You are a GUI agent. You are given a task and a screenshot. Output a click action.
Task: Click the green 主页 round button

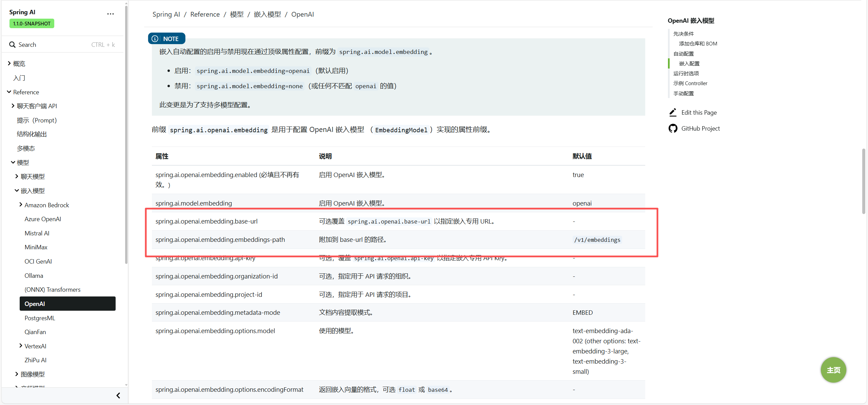(x=833, y=370)
